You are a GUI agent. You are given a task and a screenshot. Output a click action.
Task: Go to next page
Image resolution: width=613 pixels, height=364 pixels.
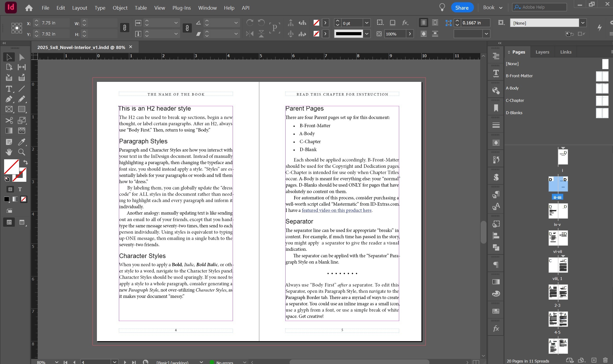pos(125,362)
